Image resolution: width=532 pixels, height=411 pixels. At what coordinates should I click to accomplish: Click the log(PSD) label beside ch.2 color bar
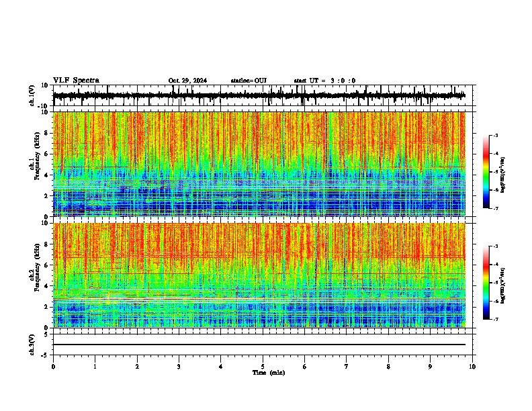pos(503,285)
